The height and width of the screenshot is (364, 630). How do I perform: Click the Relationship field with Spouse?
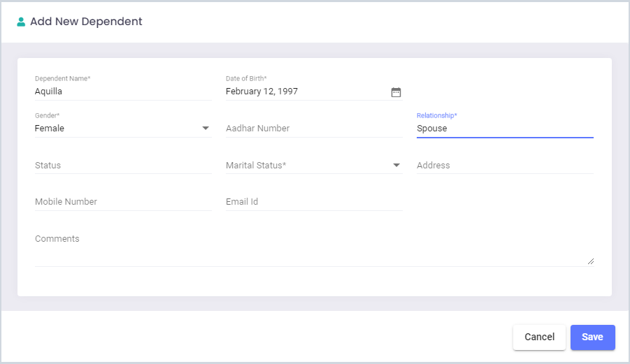point(505,129)
